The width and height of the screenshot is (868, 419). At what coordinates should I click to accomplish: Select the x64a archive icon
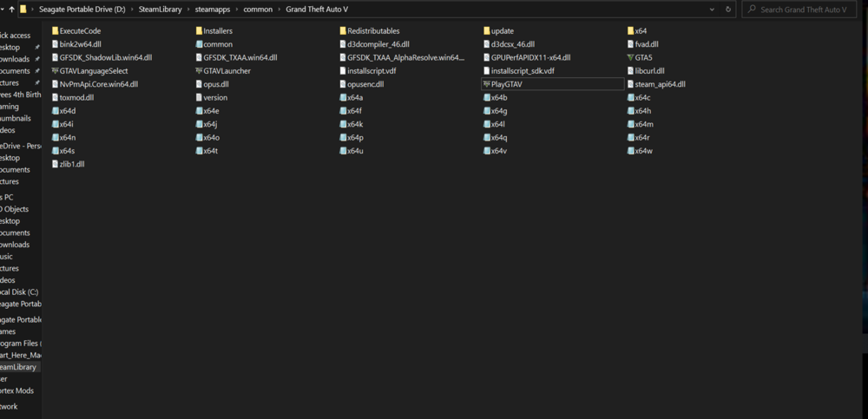(343, 97)
